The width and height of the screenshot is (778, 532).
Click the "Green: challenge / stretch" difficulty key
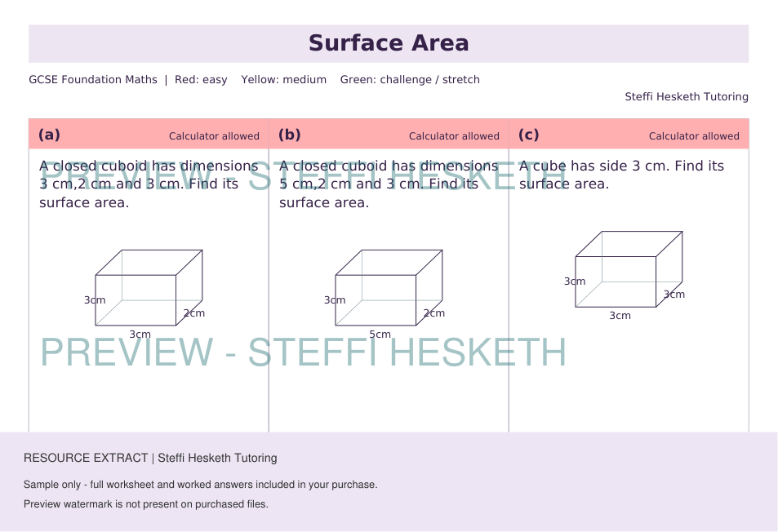click(410, 80)
